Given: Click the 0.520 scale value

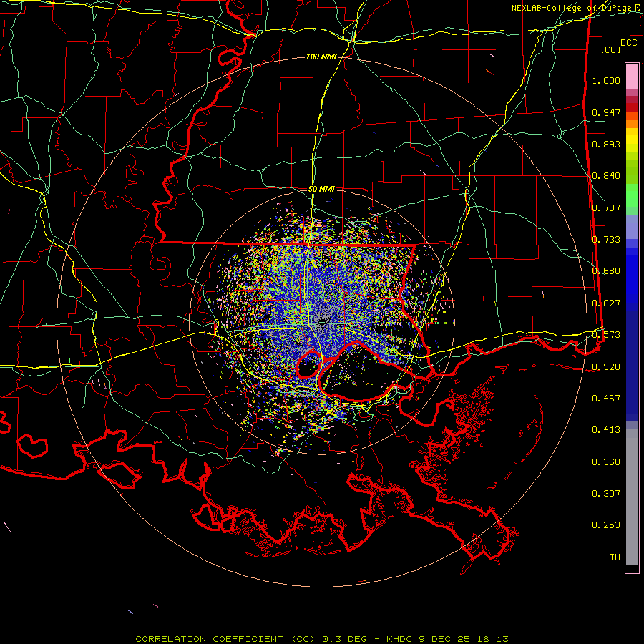Looking at the screenshot, I should [x=606, y=367].
